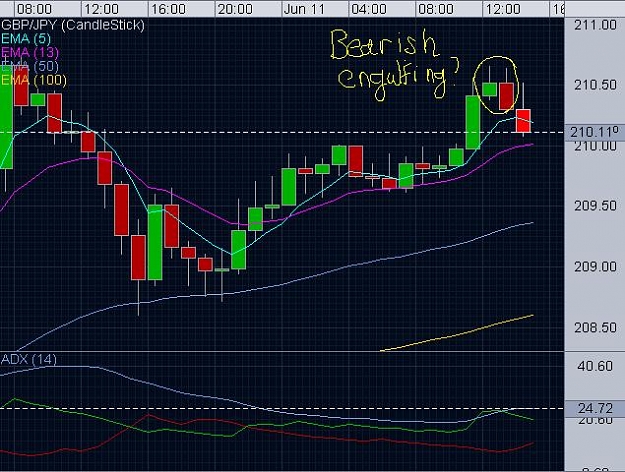This screenshot has width=625, height=472.
Task: Click the 04:00 time axis label
Action: pyautogui.click(x=369, y=9)
